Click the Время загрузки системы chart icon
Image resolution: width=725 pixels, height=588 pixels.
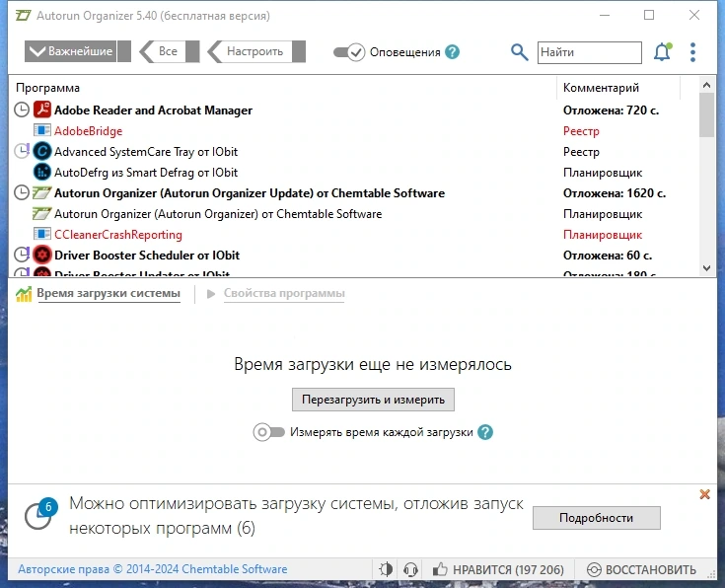pos(24,293)
